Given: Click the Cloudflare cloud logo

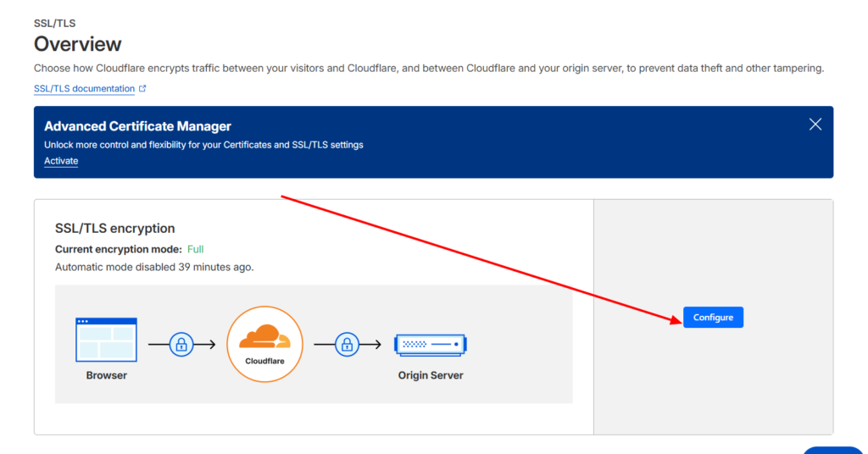Looking at the screenshot, I should (264, 338).
